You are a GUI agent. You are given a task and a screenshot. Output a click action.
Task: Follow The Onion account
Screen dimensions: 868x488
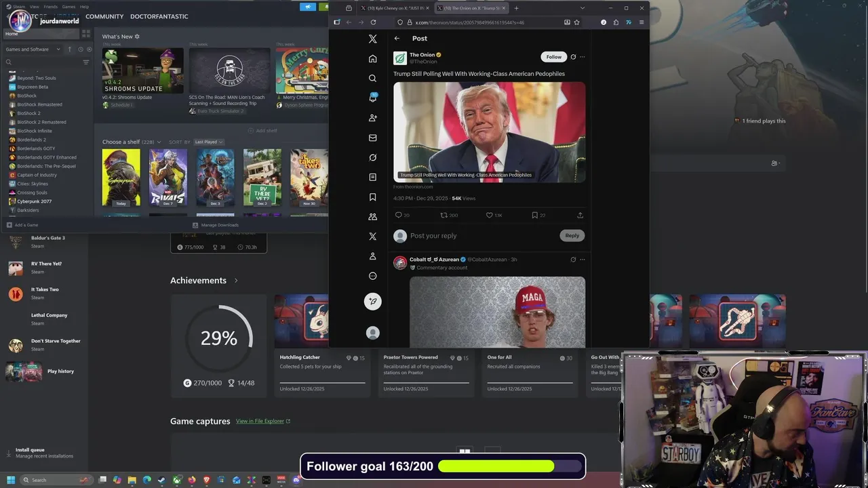(x=553, y=57)
